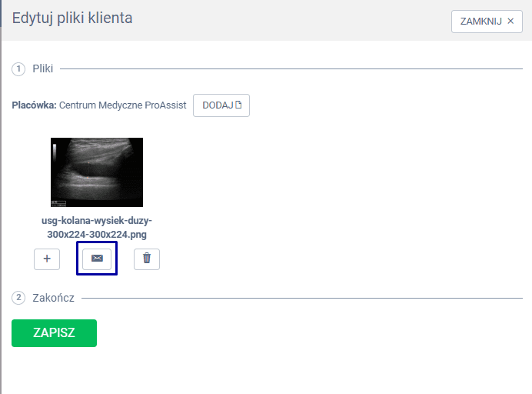532x394 pixels.
Task: Click the plus icon below the thumbnail
Action: click(x=47, y=259)
